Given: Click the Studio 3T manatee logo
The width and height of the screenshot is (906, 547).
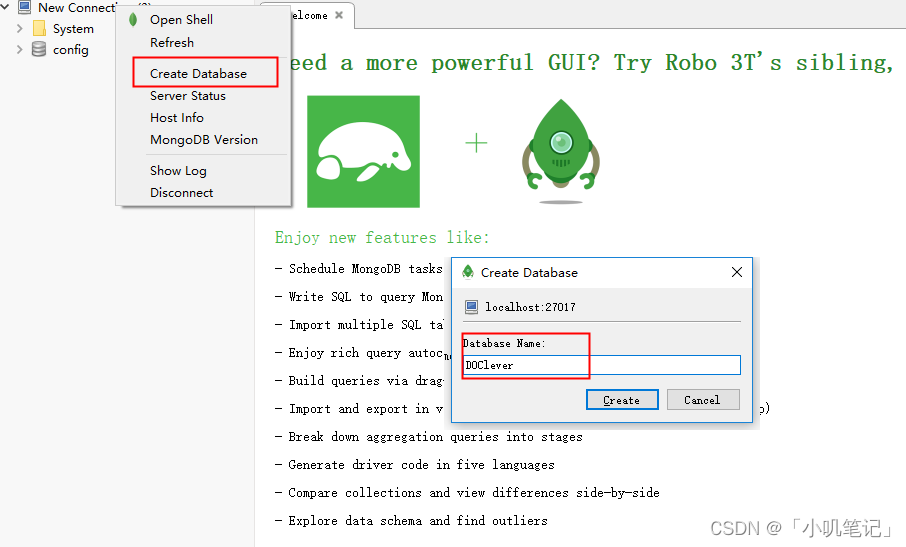Looking at the screenshot, I should [363, 151].
